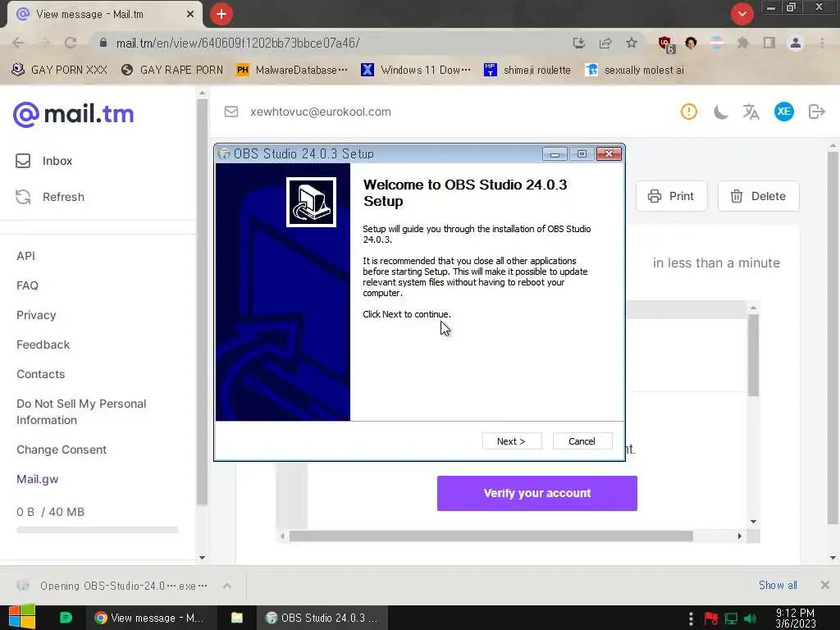This screenshot has height=630, width=840.
Task: Open the MalwareDatabase bookmark
Action: click(x=292, y=70)
